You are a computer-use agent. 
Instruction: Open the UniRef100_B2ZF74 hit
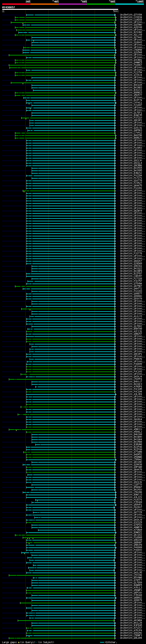tap(131, 100)
